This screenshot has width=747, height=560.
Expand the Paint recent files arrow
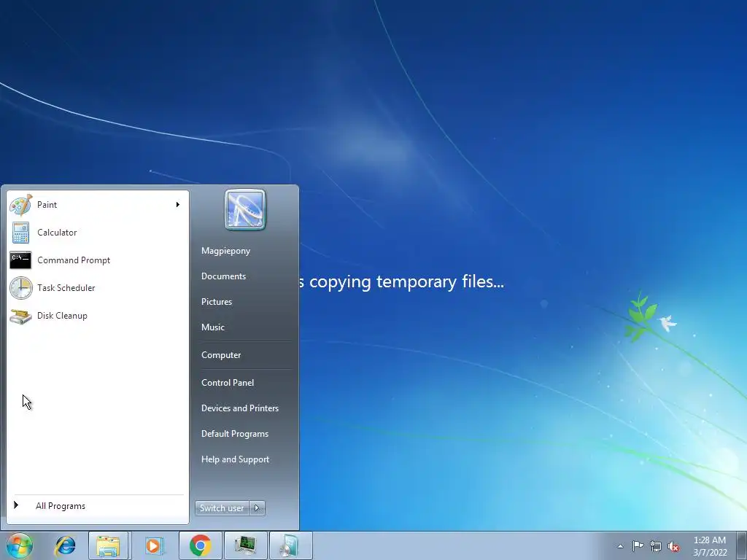click(178, 205)
